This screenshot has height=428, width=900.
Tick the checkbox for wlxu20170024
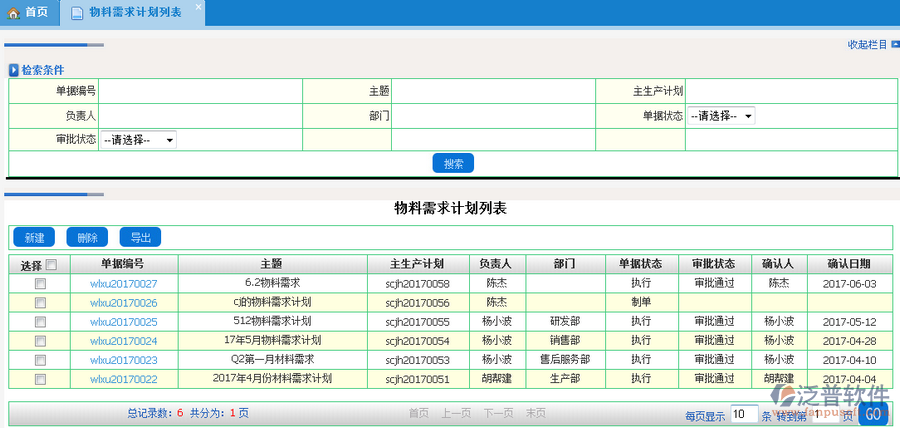pos(40,341)
